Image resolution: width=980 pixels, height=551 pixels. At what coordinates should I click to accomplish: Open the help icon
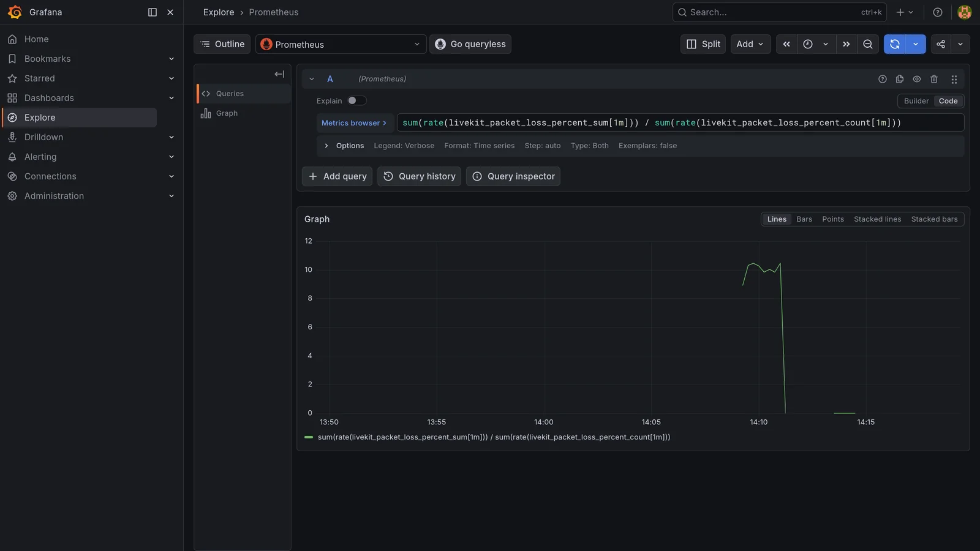coord(937,12)
